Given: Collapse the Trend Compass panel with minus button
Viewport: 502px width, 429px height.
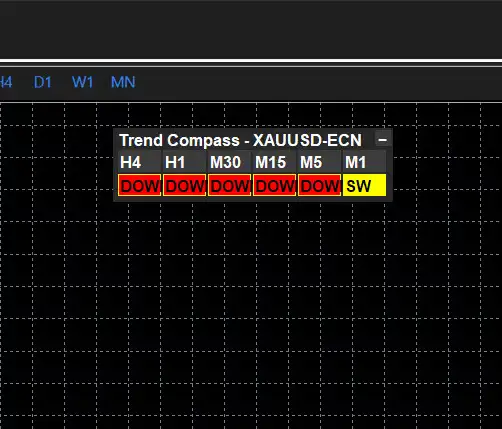Looking at the screenshot, I should tap(383, 140).
